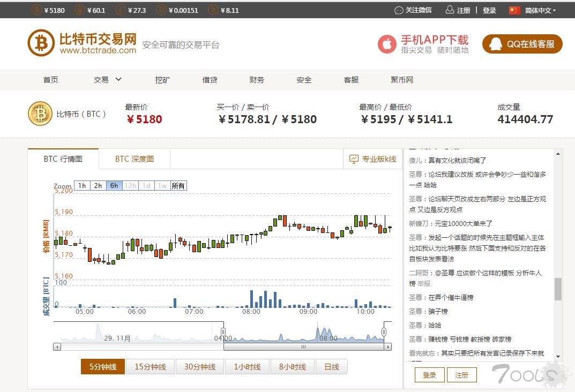575x392 pixels.
Task: Click the Bitcoin price ticker icon
Action: 36,10
